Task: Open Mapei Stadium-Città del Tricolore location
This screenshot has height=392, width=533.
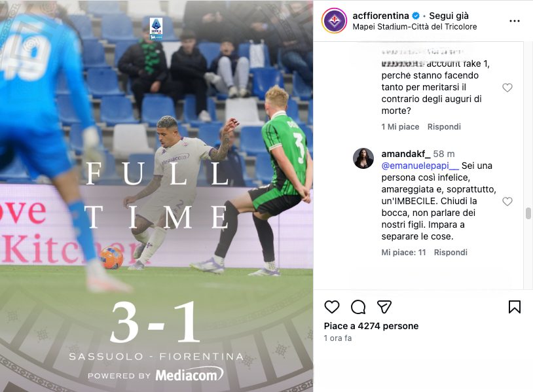Action: coord(414,26)
